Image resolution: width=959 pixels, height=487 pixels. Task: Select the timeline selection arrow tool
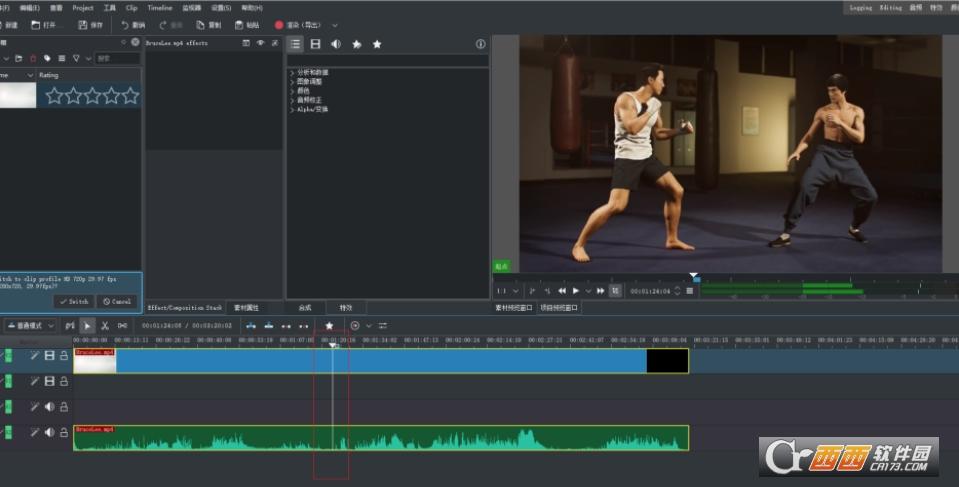pos(87,325)
